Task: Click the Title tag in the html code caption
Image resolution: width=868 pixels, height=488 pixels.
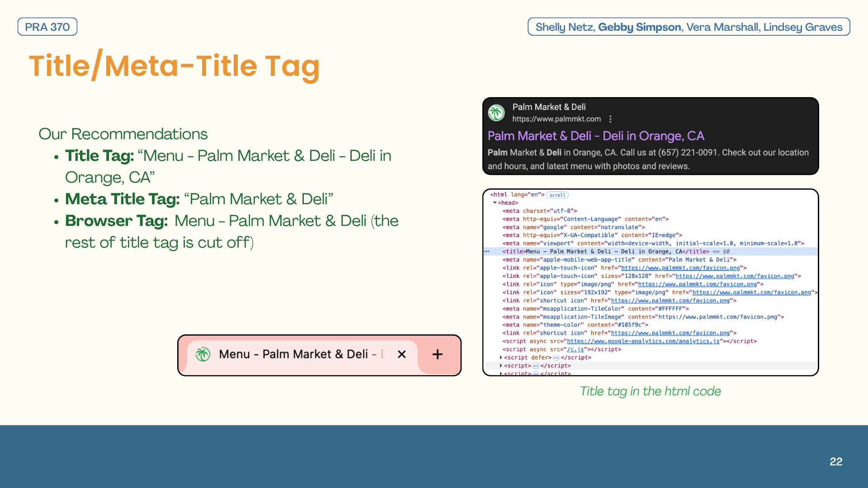Action: pyautogui.click(x=651, y=391)
